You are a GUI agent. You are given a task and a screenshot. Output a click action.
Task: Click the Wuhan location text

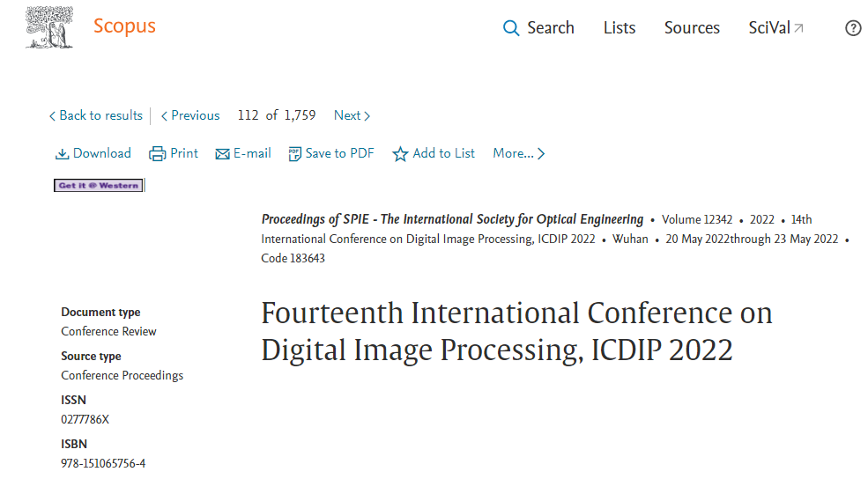tap(630, 239)
